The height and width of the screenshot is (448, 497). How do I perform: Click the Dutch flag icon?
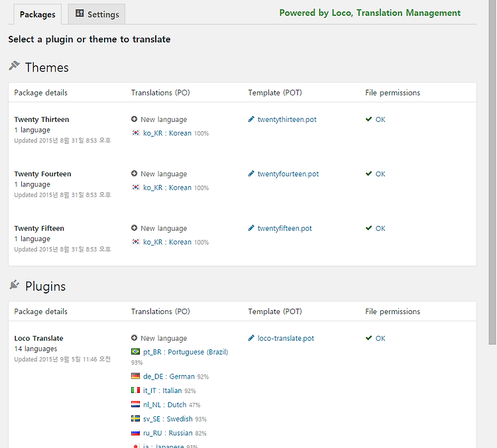(x=136, y=404)
